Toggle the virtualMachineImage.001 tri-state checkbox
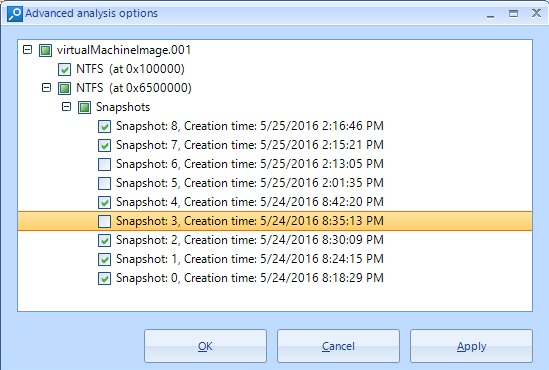The height and width of the screenshot is (370, 549). (x=45, y=50)
